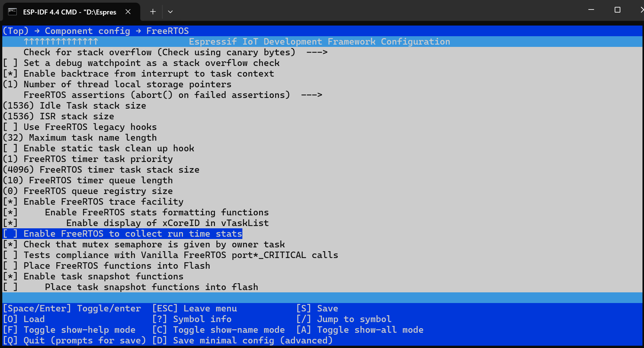
Task: Edit FreeRTOS timer task stack size
Action: (x=101, y=170)
